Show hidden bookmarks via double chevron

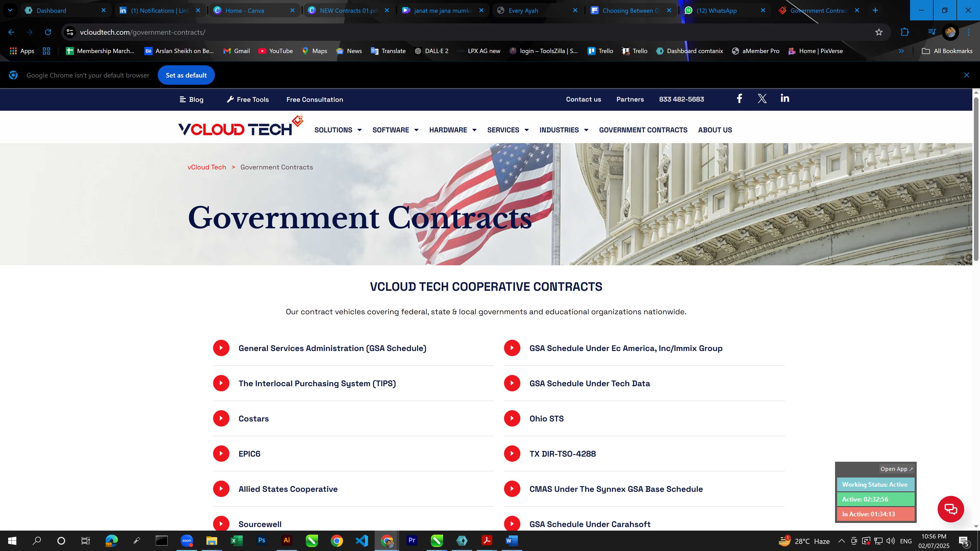pos(901,51)
